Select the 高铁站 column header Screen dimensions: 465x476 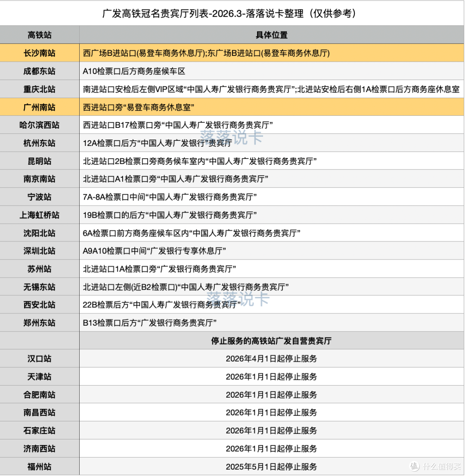pos(40,35)
